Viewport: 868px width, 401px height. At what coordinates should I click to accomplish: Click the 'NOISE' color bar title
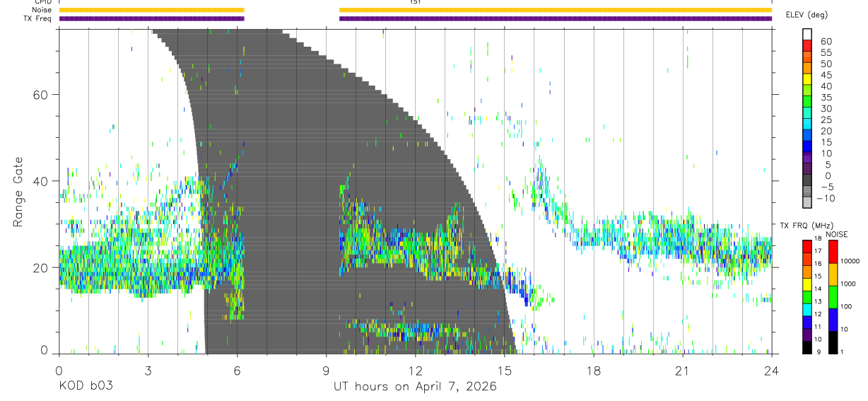[x=837, y=235]
